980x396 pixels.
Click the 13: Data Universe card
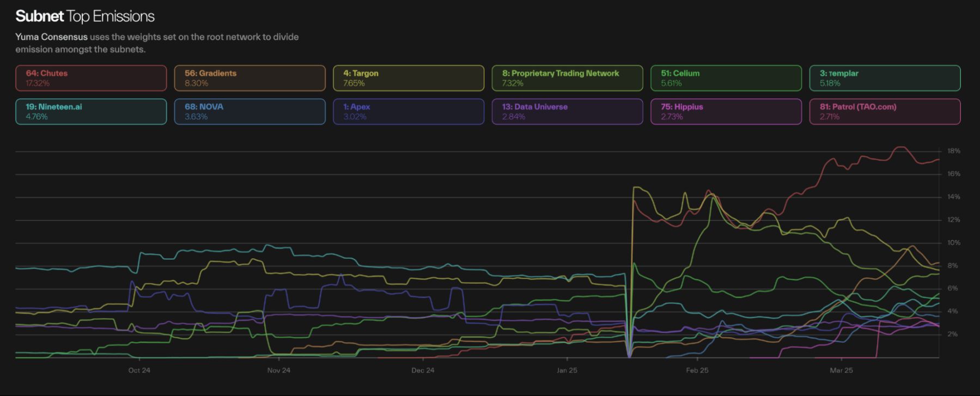point(567,112)
